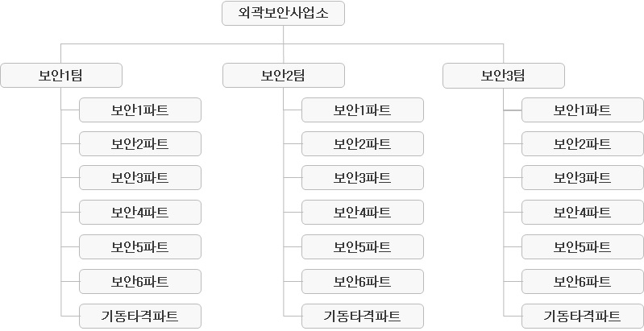Click 기동타격파트 under 보안3팀

583,317
